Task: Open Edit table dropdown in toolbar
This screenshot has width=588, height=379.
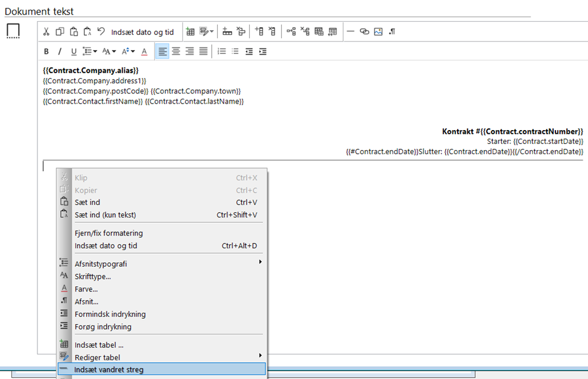Action: [206, 31]
